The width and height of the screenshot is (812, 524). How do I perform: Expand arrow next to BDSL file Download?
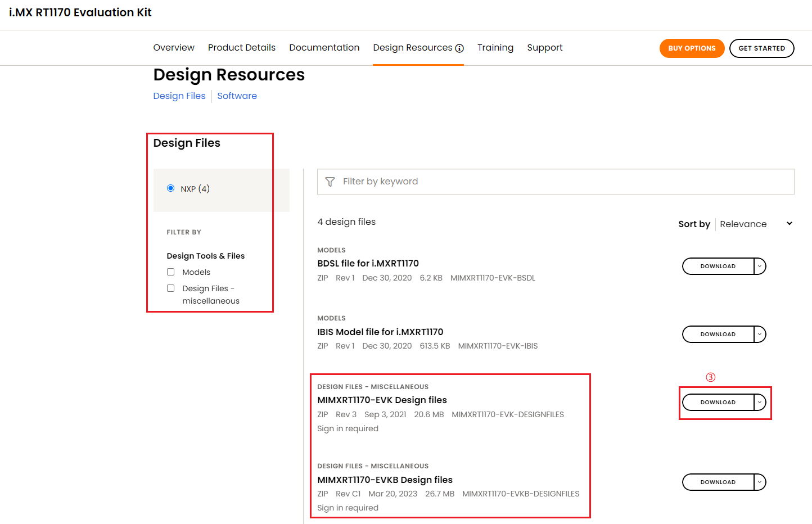click(760, 266)
